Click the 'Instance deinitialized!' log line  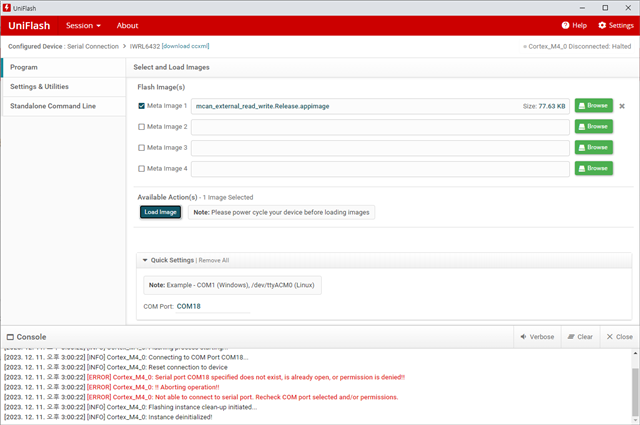[x=108, y=417]
